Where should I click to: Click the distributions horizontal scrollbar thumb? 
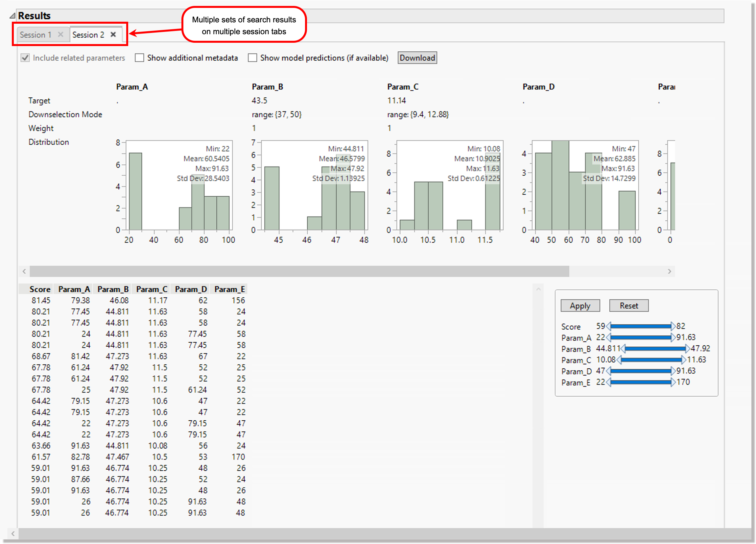click(x=299, y=271)
